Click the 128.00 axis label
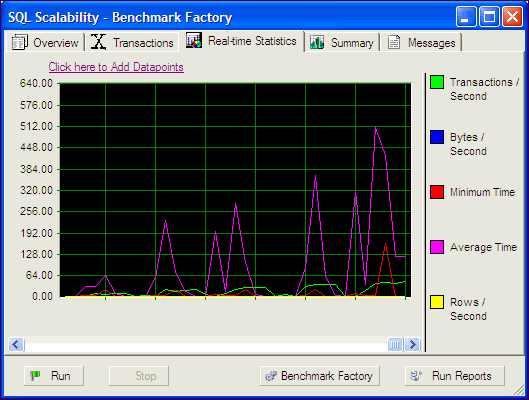This screenshot has width=529, height=400. [x=36, y=254]
